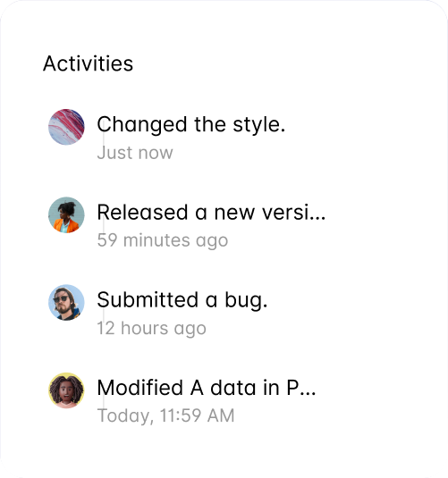
Task: Open the 'Modified A data in P...' activity
Action: (x=207, y=388)
